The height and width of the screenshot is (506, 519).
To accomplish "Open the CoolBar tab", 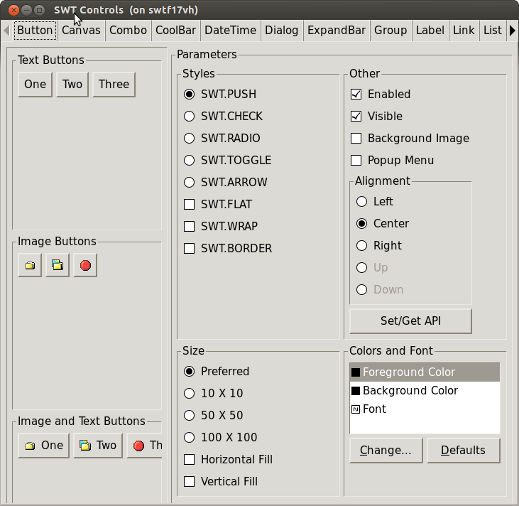I will pos(176,30).
